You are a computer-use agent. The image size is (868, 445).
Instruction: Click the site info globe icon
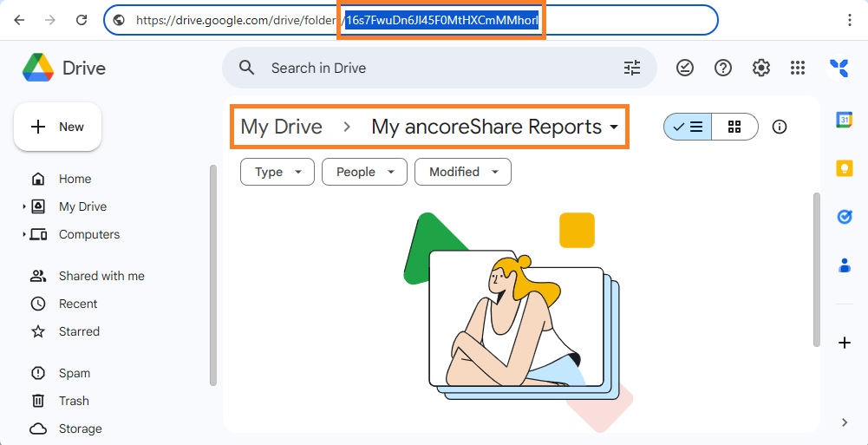(x=119, y=21)
